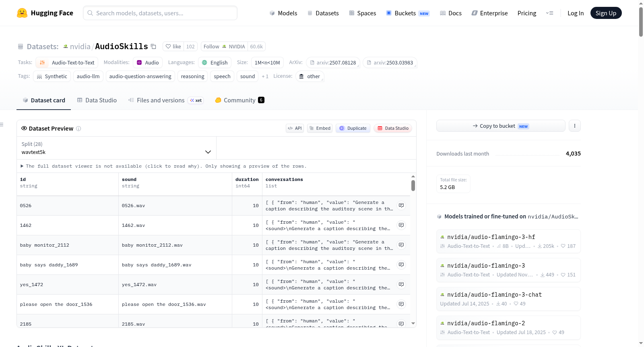Go to the Pricing page
Image resolution: width=644 pixels, height=347 pixels.
click(x=527, y=13)
